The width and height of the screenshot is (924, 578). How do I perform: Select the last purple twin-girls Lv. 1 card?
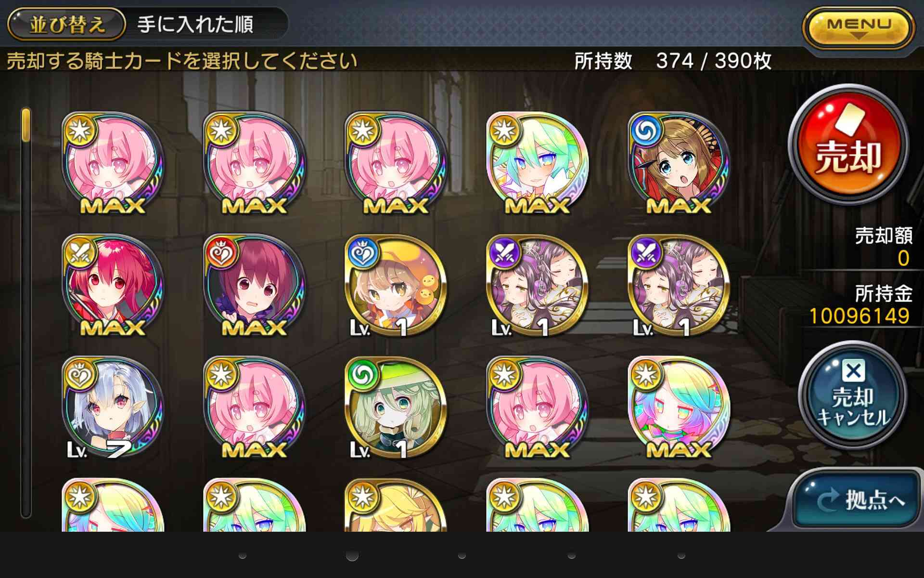point(679,286)
